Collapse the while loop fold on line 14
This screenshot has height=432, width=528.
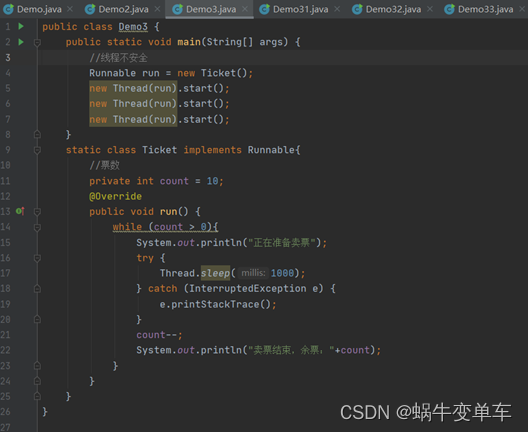pyautogui.click(x=37, y=227)
